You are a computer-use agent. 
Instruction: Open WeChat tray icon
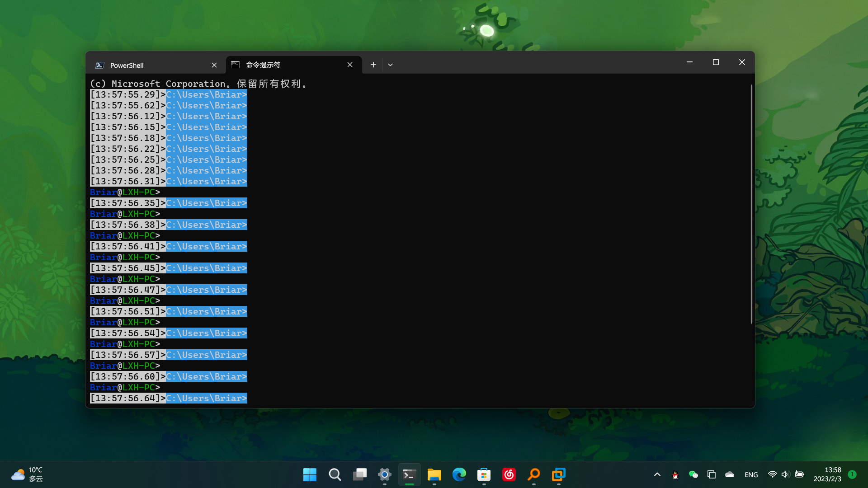[x=693, y=474]
